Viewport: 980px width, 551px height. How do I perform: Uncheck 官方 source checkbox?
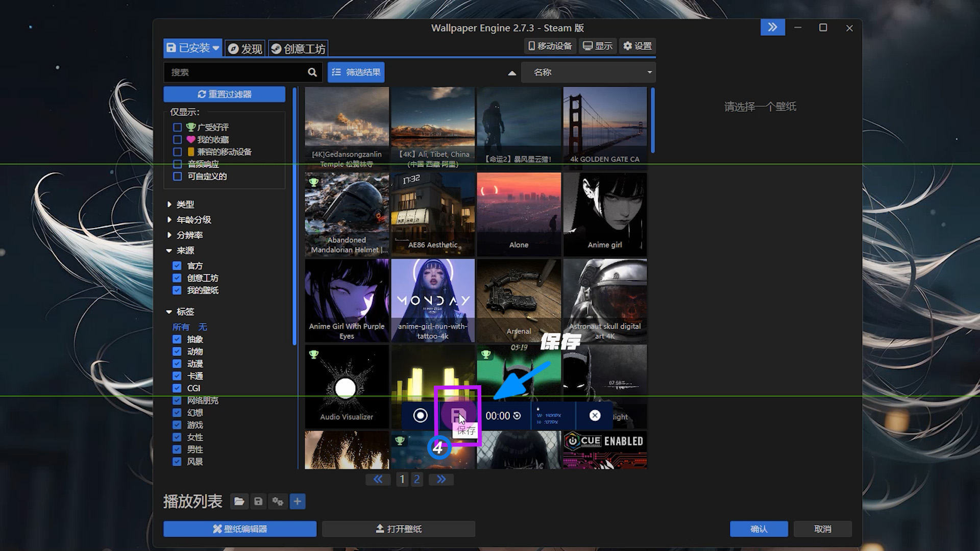pos(177,266)
